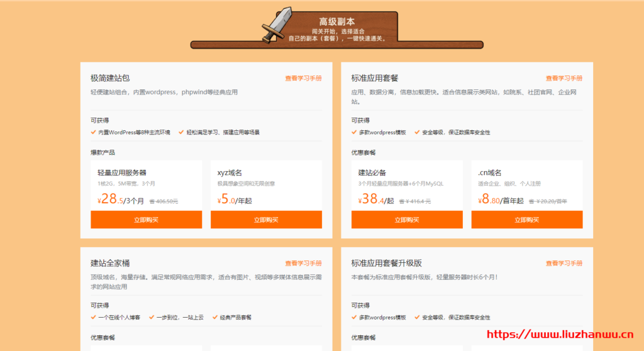
Task: Click the checkmark beside 内置WordPress等8种主流环境
Action: (93, 133)
